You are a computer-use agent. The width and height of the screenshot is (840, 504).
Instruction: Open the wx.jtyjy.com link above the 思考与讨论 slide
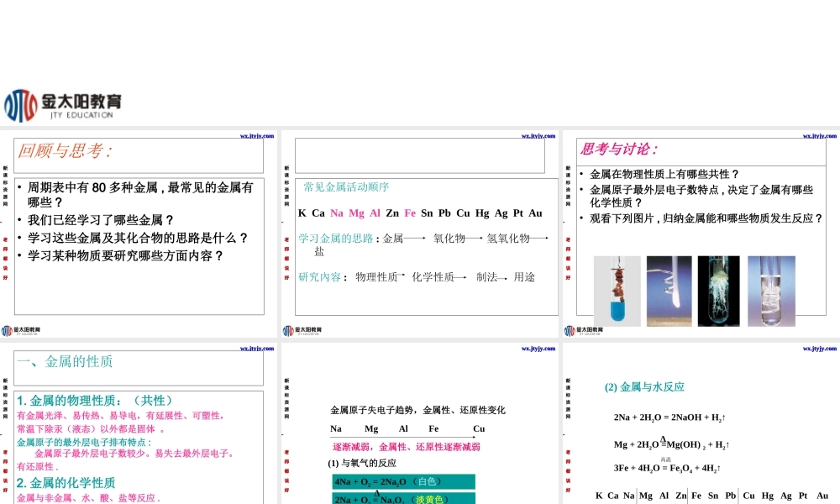pos(819,135)
